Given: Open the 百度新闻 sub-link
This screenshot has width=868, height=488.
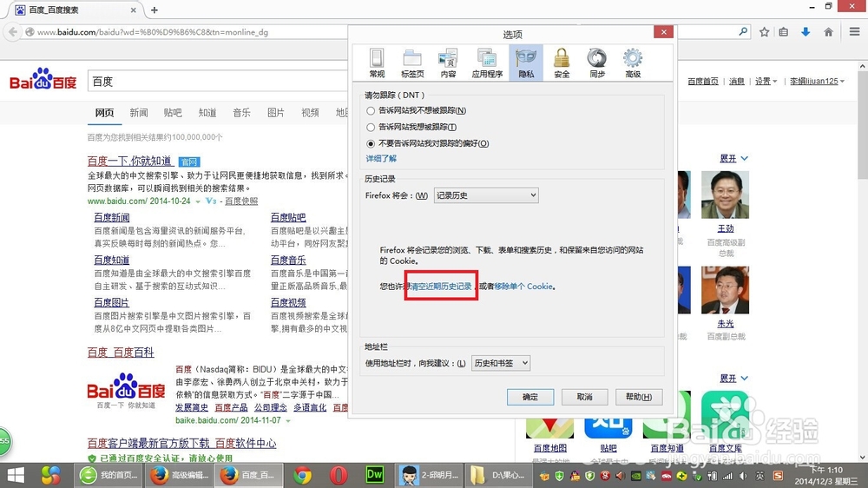Looking at the screenshot, I should click(112, 218).
